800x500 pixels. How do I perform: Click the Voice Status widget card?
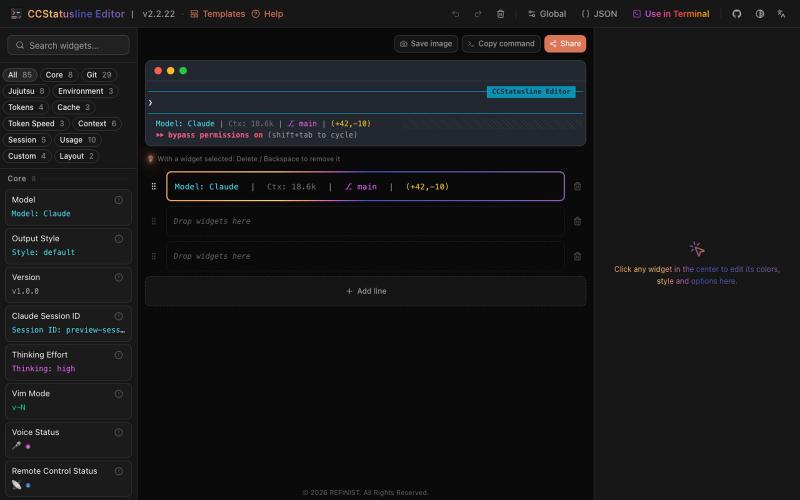click(x=68, y=440)
